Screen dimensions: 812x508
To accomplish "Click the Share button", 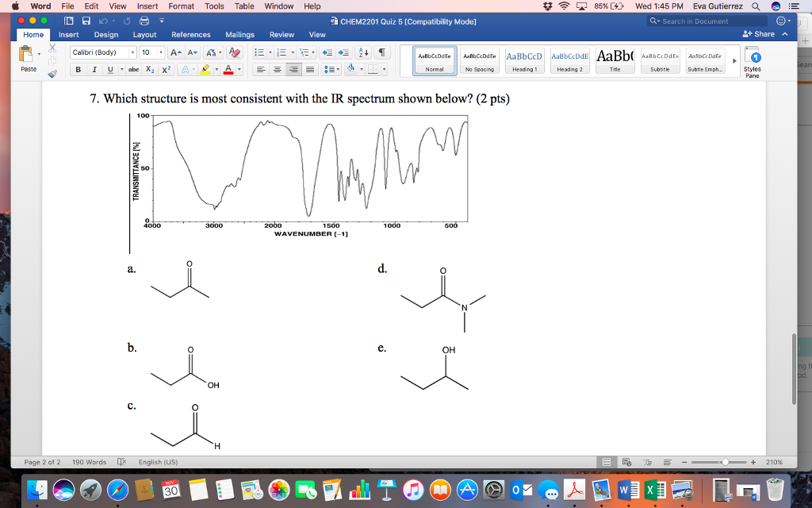I will tap(759, 35).
